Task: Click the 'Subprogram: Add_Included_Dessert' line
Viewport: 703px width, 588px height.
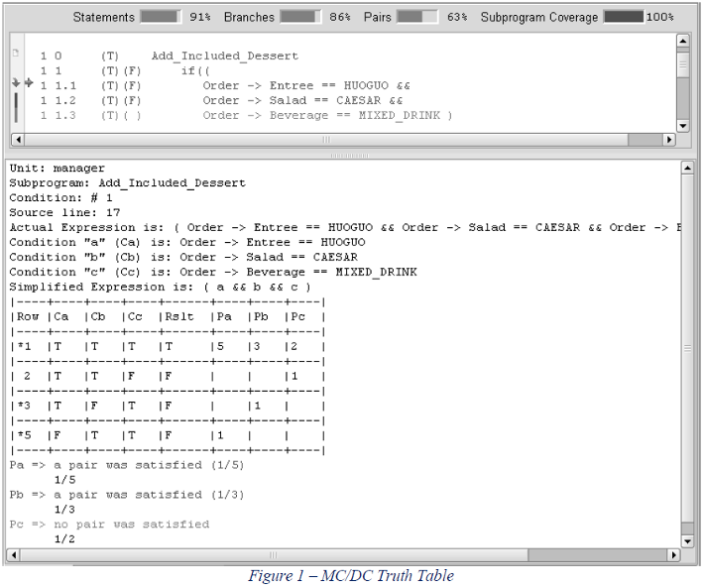Action: 127,183
